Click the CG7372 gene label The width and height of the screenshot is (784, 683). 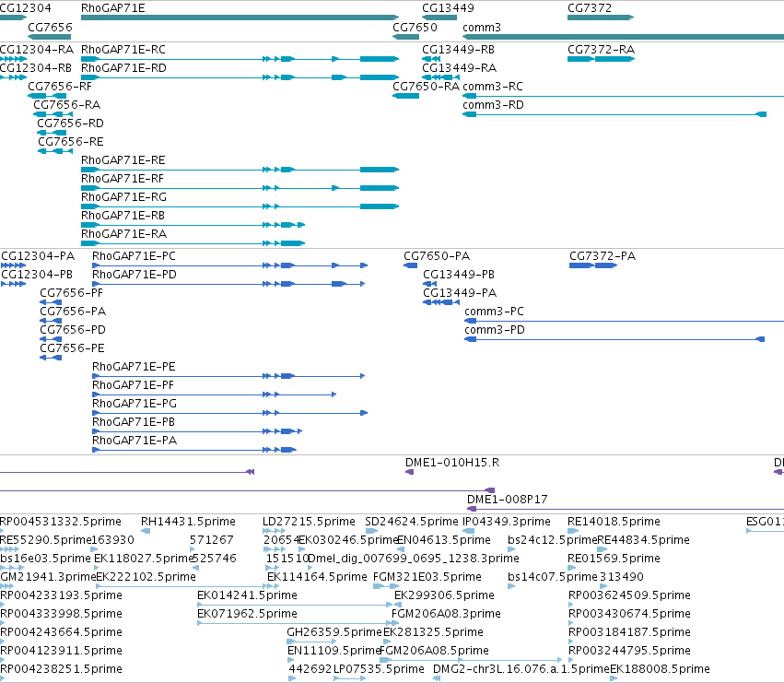590,8
